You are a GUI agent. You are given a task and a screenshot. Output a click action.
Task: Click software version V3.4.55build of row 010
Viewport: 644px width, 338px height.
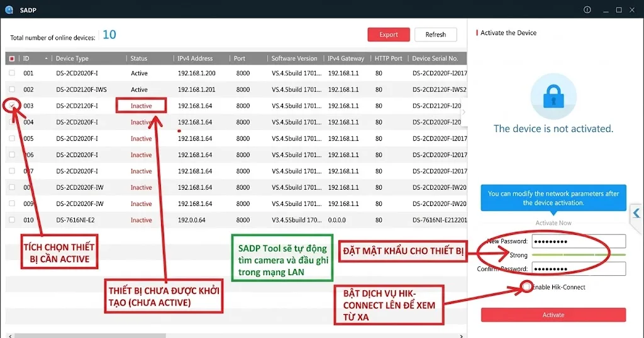tap(297, 220)
